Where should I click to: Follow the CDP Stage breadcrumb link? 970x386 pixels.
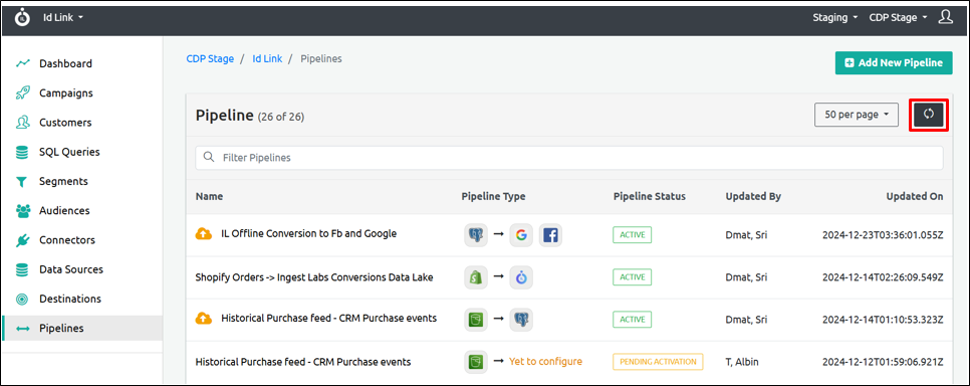(210, 59)
